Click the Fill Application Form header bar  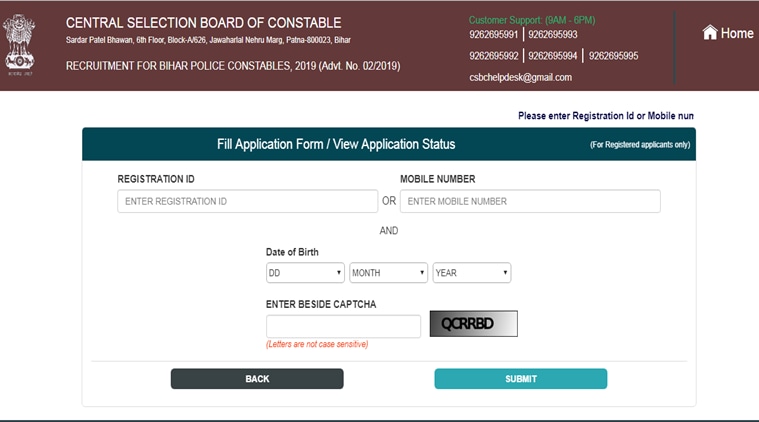point(336,144)
